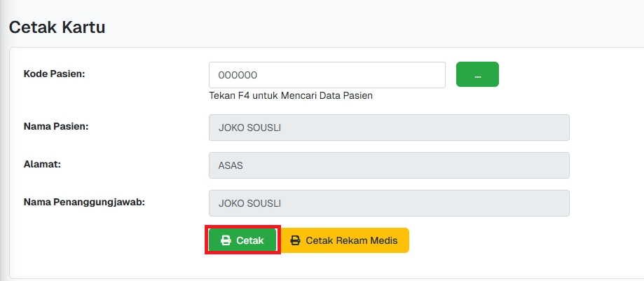Image resolution: width=644 pixels, height=281 pixels.
Task: Click the Nama Pasien field
Action: (389, 128)
